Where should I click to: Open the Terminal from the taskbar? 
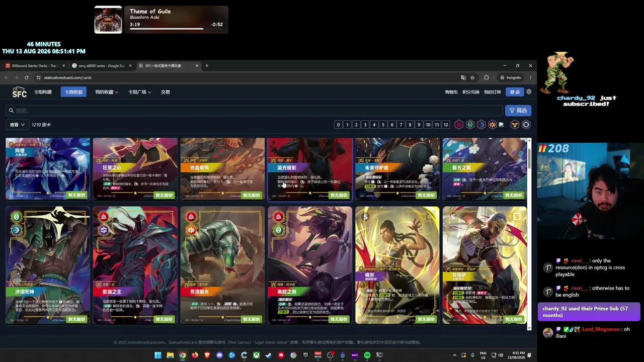coord(379,355)
